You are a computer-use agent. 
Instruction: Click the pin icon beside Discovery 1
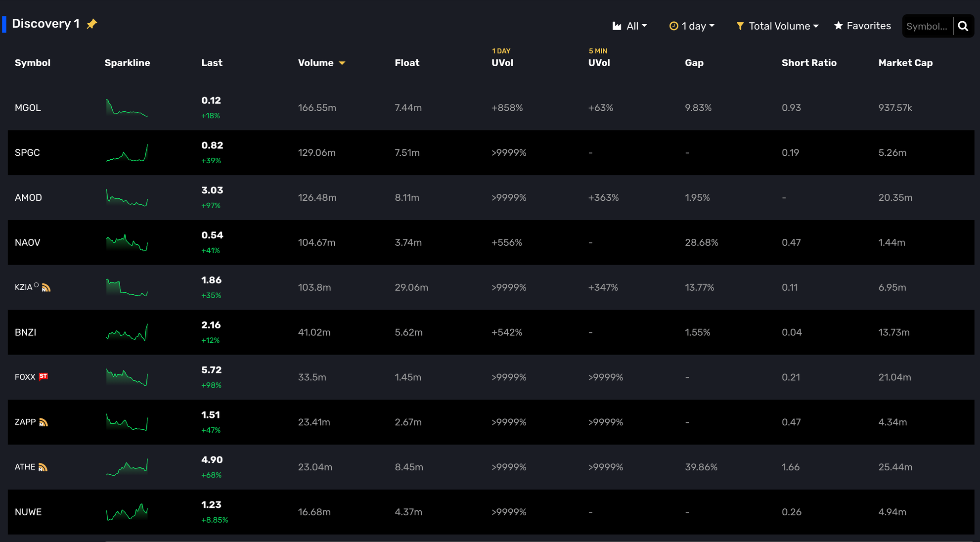(x=91, y=24)
